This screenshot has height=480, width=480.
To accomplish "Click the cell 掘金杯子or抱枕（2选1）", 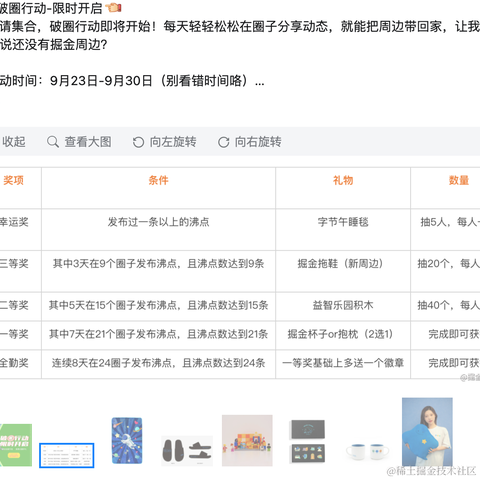I will 343,334.
